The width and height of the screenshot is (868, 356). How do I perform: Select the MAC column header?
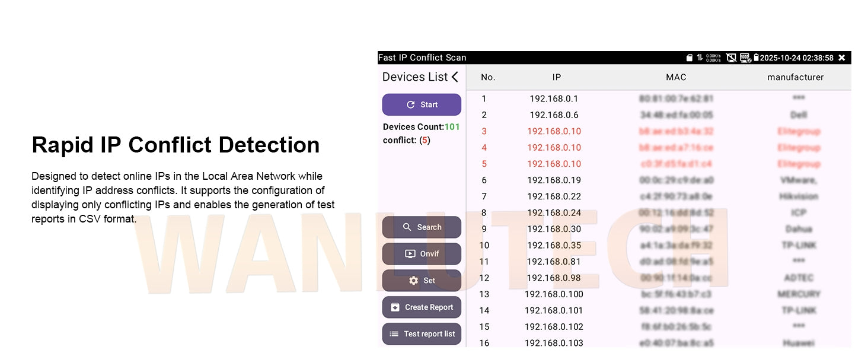click(x=676, y=77)
